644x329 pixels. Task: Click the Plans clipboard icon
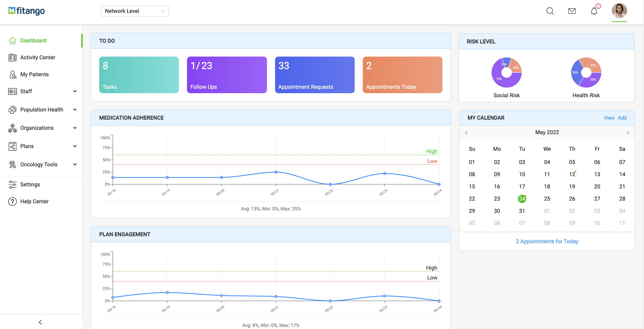coord(13,146)
